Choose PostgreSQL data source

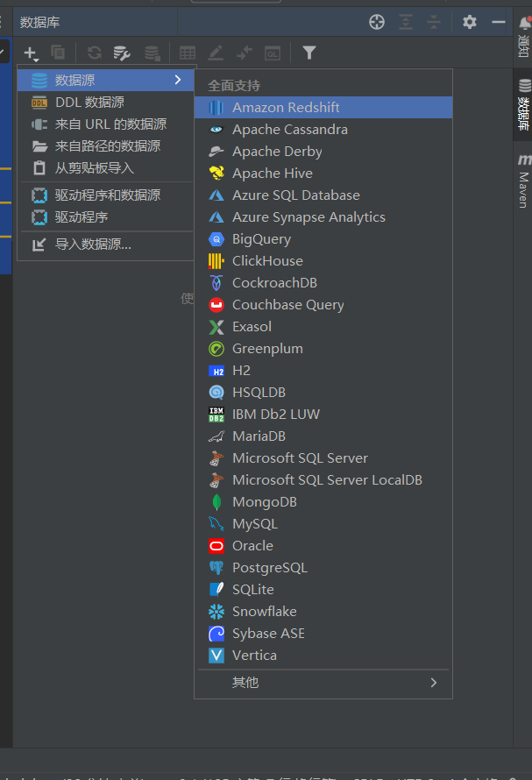coord(269,568)
